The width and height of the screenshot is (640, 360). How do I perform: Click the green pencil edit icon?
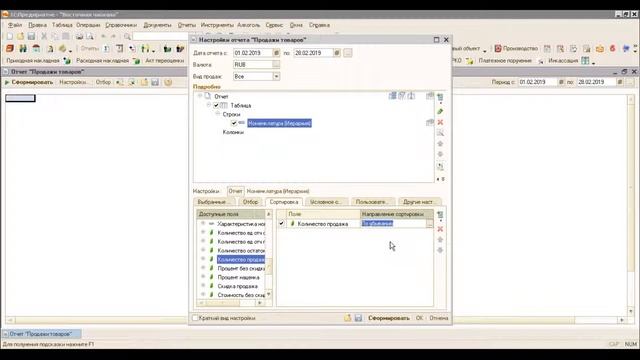point(440,111)
